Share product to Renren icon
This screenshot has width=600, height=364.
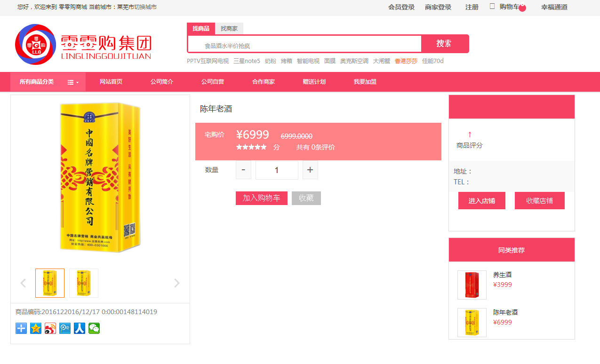(x=80, y=328)
